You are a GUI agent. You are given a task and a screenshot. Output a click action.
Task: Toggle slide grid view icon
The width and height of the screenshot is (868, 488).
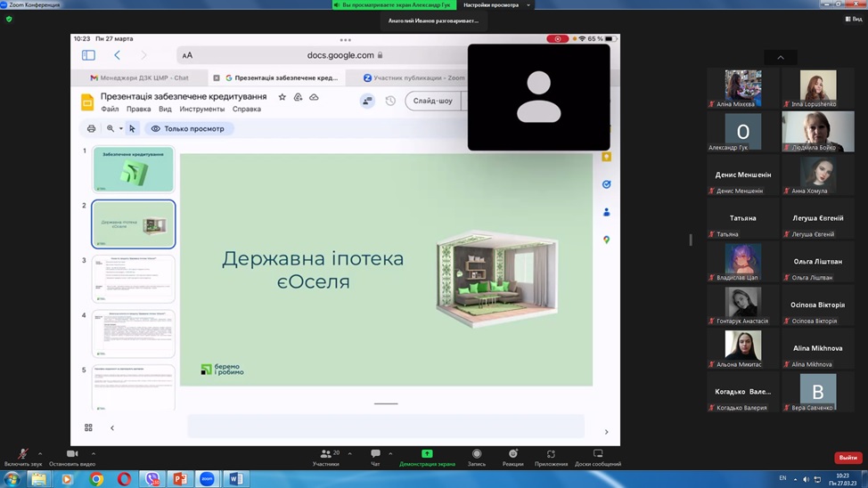(x=88, y=427)
